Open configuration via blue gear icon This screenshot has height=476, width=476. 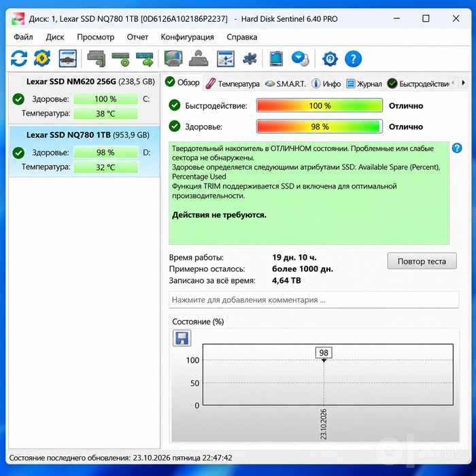(x=330, y=58)
